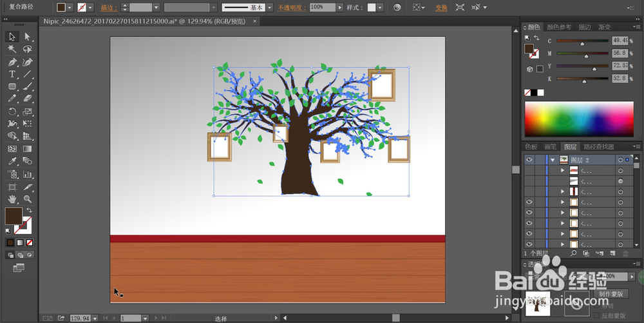644x323 pixels.
Task: Switch to the 路径查找器 tab
Action: [x=599, y=147]
